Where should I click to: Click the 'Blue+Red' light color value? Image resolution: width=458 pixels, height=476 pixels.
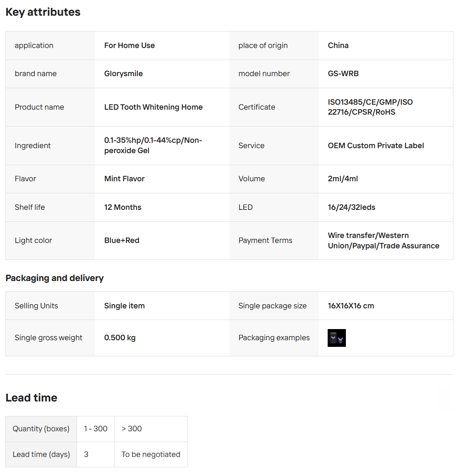click(x=122, y=240)
